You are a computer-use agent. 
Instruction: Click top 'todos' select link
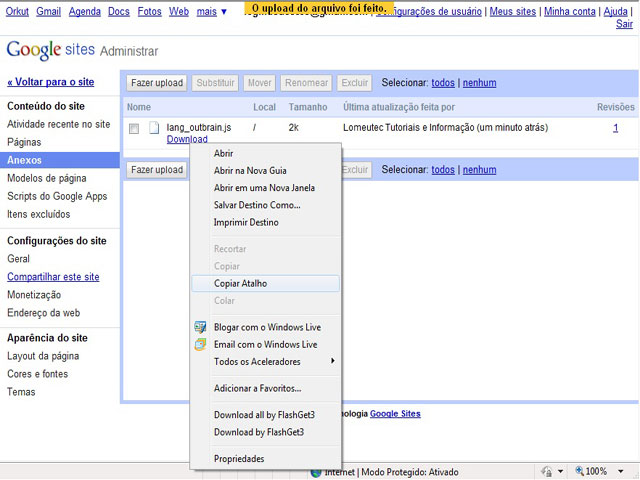click(x=443, y=83)
